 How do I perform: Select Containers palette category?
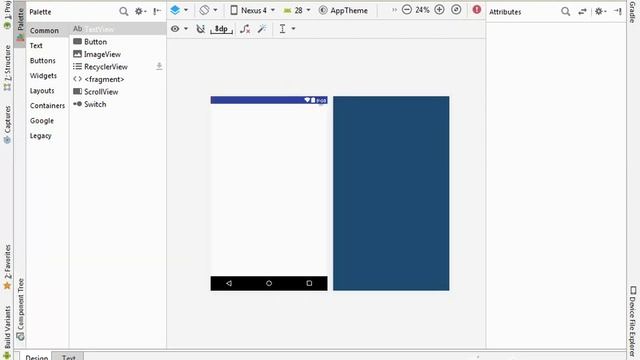click(x=47, y=106)
